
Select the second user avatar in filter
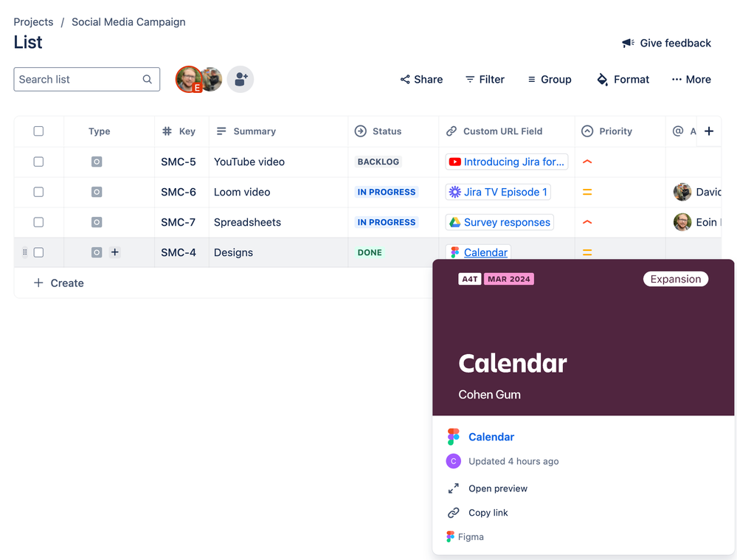212,79
